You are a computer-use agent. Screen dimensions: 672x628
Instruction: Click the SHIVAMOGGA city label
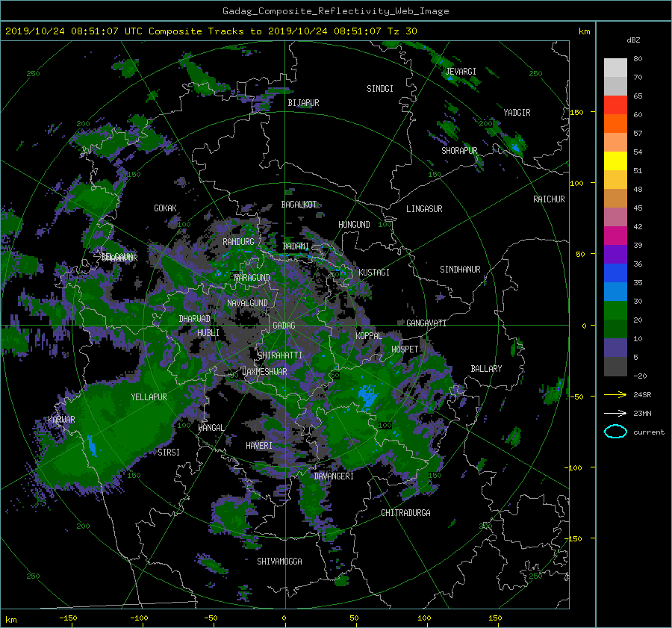(279, 562)
